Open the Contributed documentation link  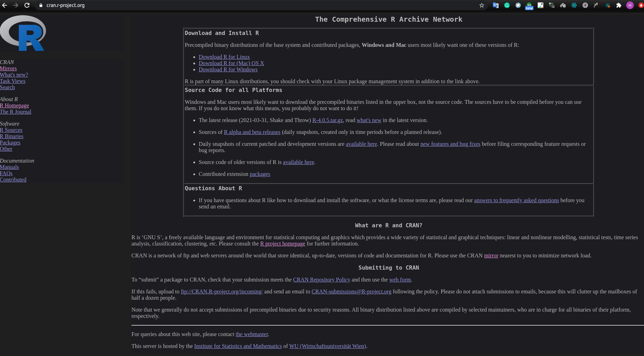point(13,180)
